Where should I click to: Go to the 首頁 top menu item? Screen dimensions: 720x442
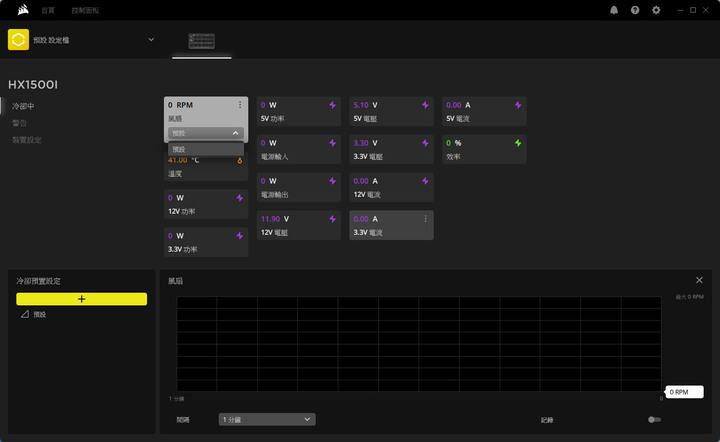point(48,10)
